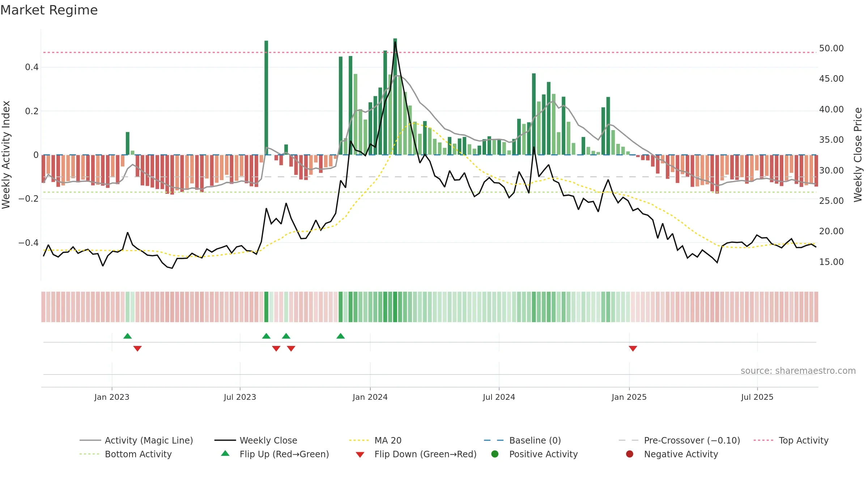Select the flip-down triangle near Jan 2025
Viewport: 868px width, 488px height.
(x=633, y=348)
